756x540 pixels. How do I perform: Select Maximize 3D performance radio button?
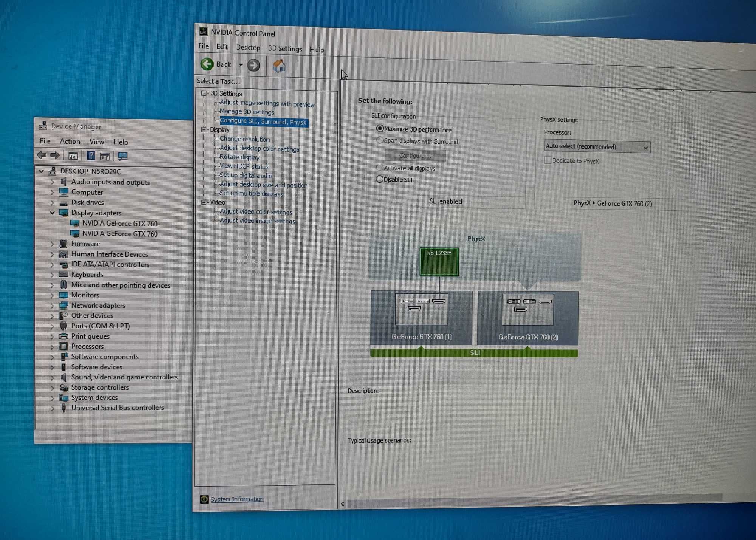click(x=380, y=128)
